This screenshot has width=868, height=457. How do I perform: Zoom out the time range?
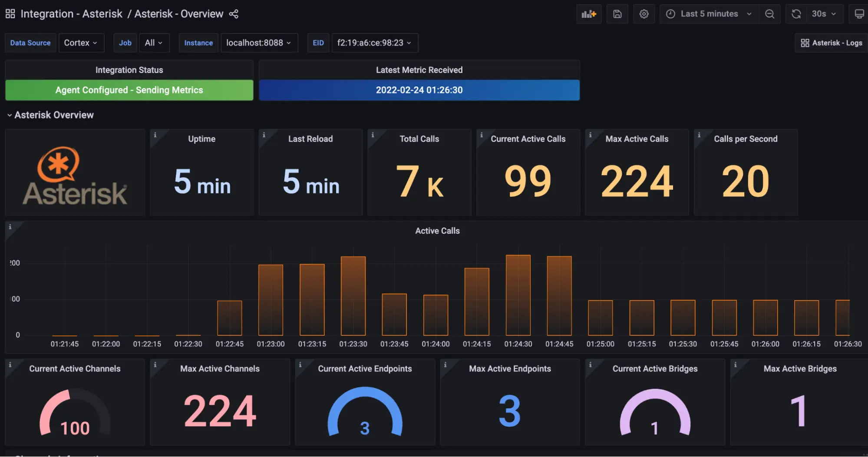click(769, 14)
